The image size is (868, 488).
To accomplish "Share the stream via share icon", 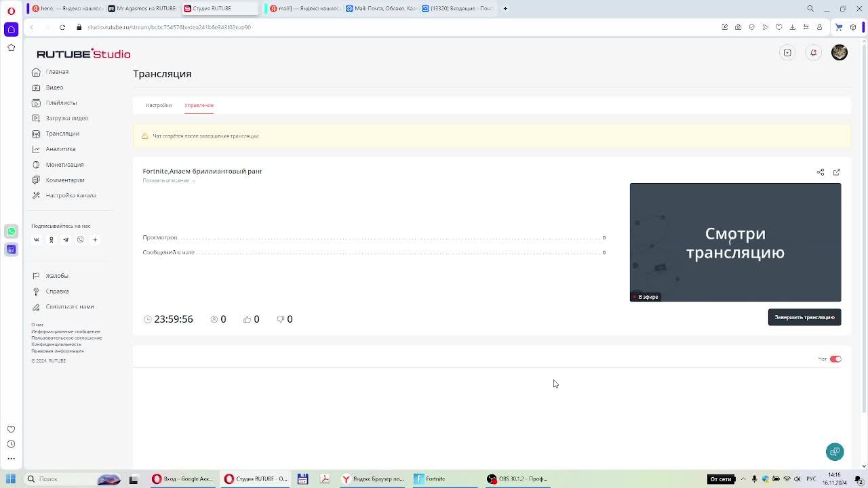I will (821, 172).
